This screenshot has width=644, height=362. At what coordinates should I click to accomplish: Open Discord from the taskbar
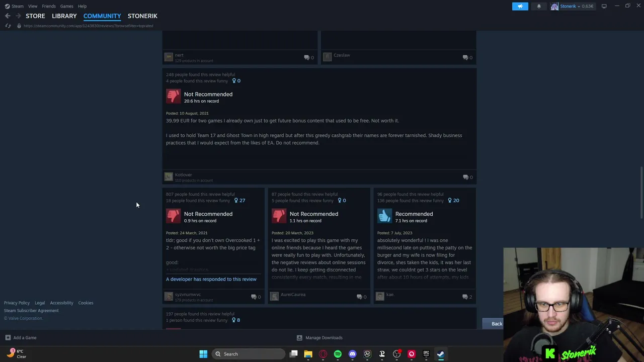352,354
